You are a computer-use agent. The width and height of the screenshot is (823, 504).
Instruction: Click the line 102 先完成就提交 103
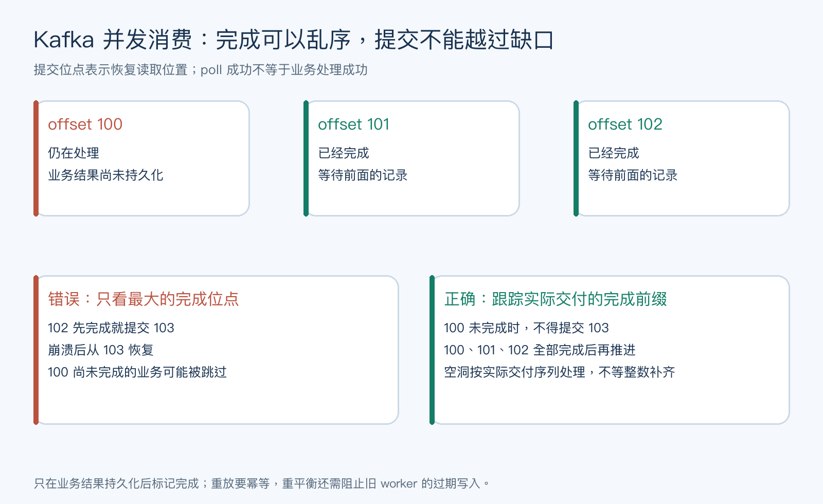tap(111, 328)
